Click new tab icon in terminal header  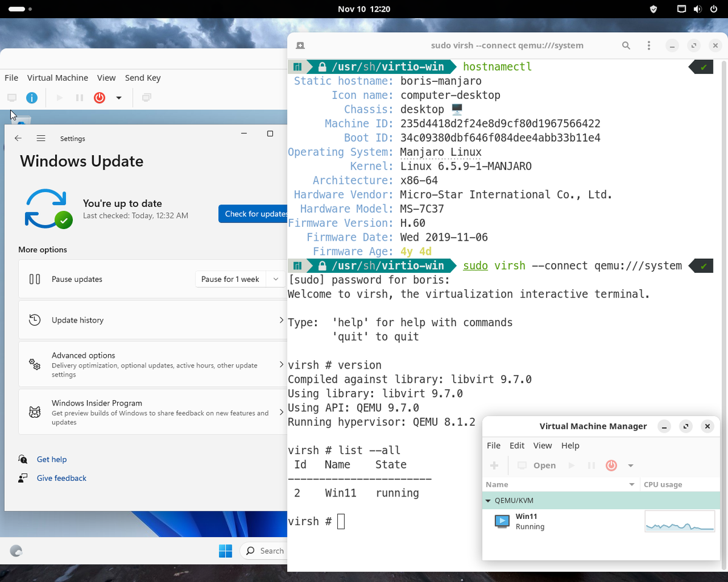[300, 45]
